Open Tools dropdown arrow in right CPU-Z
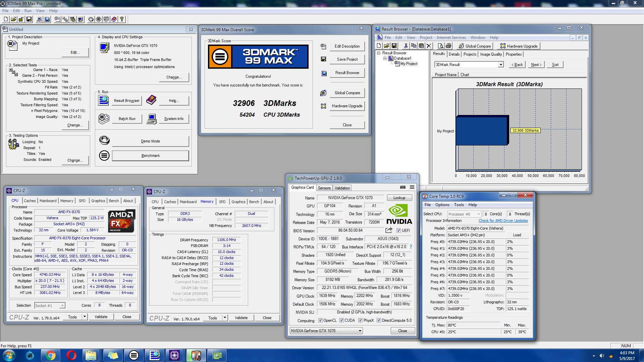 coord(225,318)
